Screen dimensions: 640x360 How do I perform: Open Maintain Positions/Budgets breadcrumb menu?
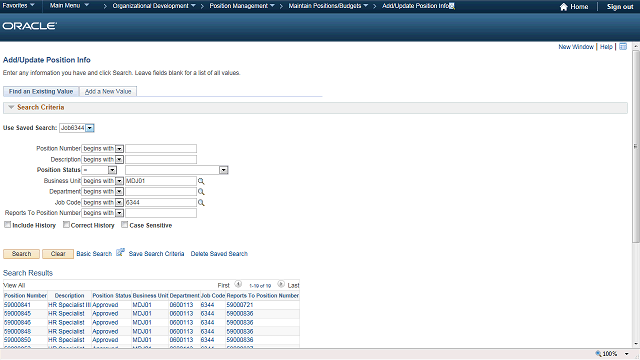[328, 6]
